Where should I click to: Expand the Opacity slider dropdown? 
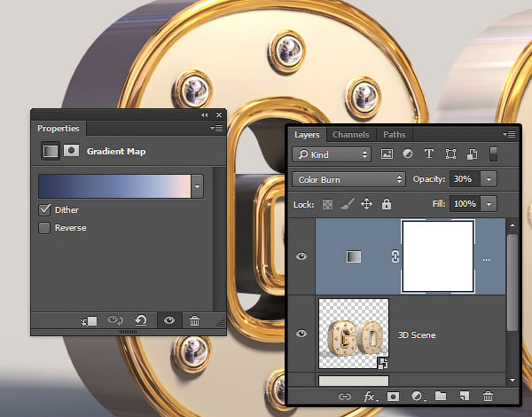[490, 179]
